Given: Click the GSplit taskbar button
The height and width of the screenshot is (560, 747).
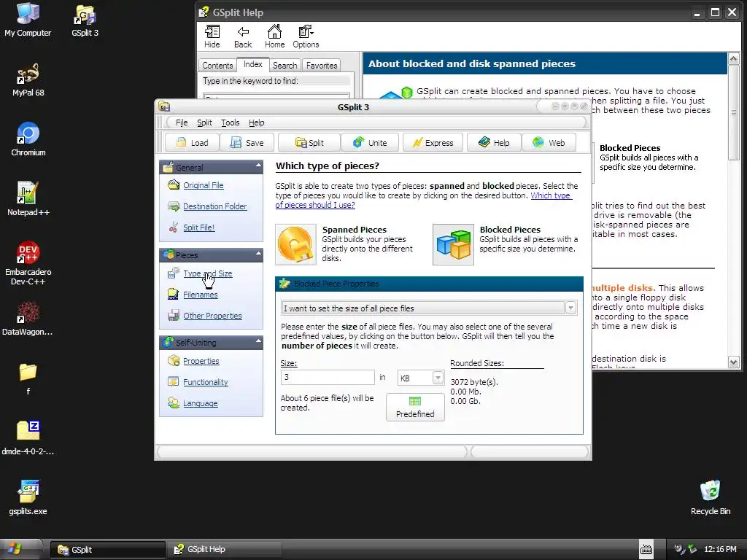Looking at the screenshot, I should [108, 549].
